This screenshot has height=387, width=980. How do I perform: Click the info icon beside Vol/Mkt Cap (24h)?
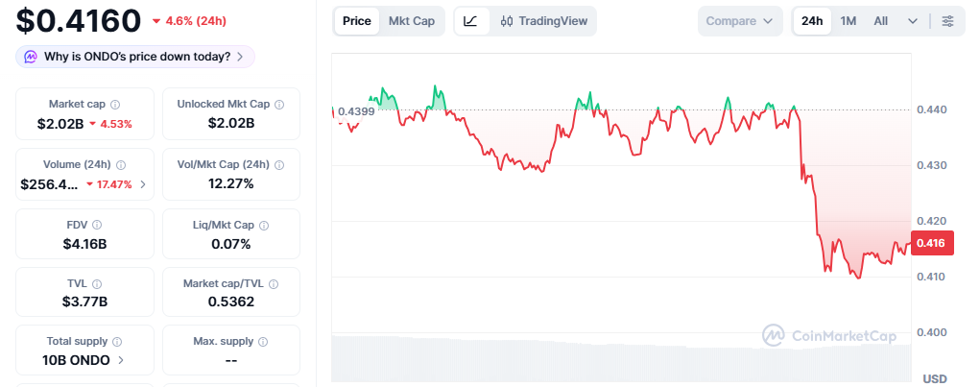(278, 165)
